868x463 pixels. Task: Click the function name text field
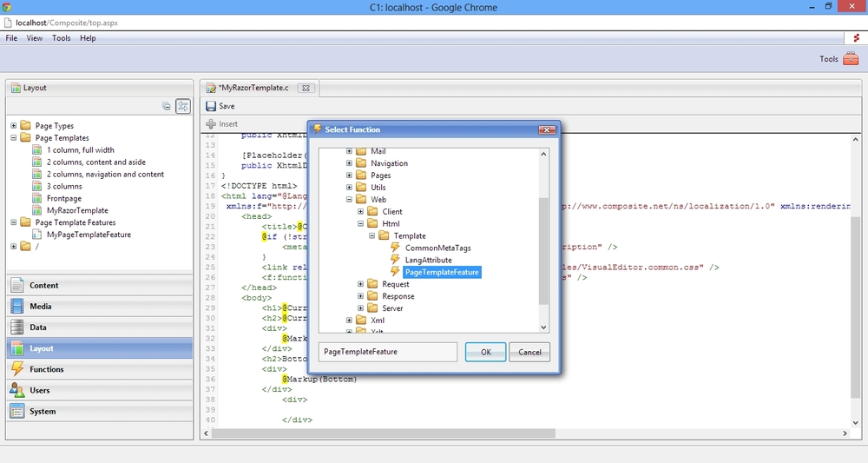387,352
